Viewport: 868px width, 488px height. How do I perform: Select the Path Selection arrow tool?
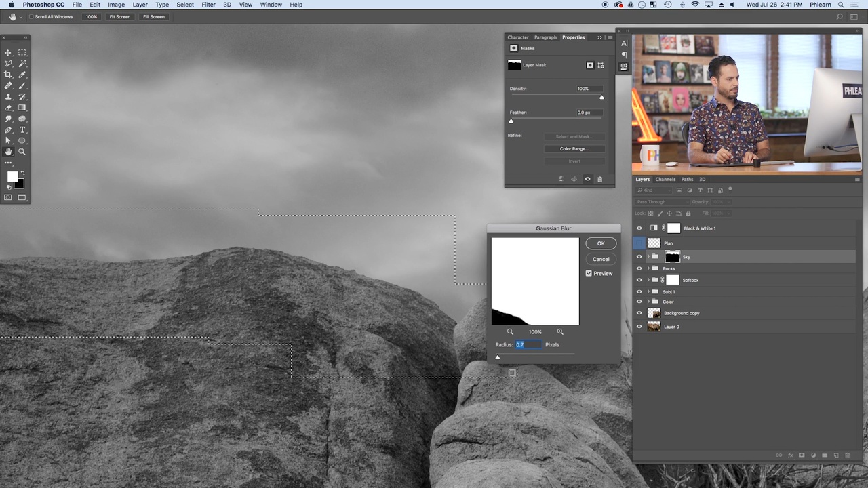8,140
